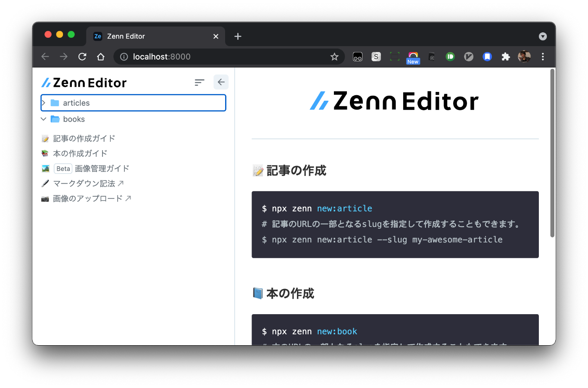
Task: Click the 'npx zenn new:article' command line
Action: click(317, 208)
